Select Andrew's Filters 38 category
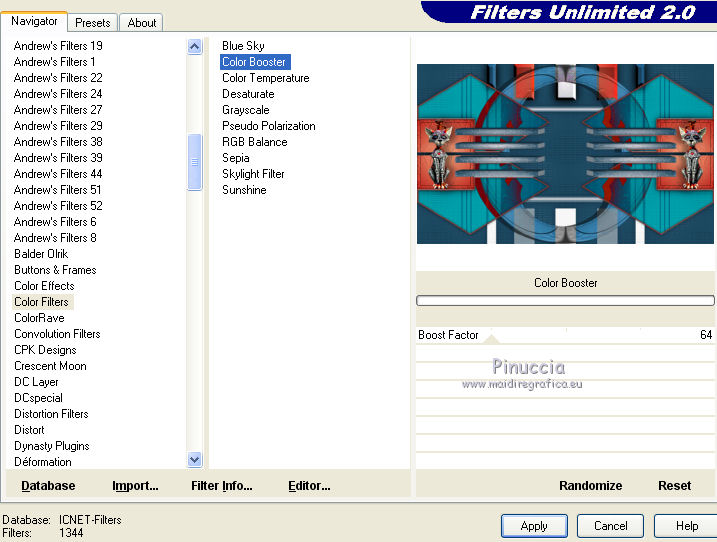This screenshot has width=717, height=542. tap(58, 142)
